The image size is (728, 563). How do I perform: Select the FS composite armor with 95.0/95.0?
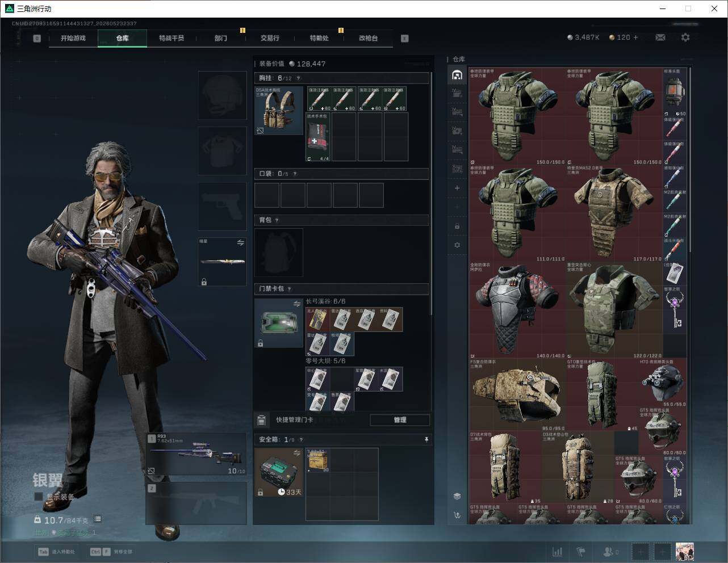(x=517, y=394)
